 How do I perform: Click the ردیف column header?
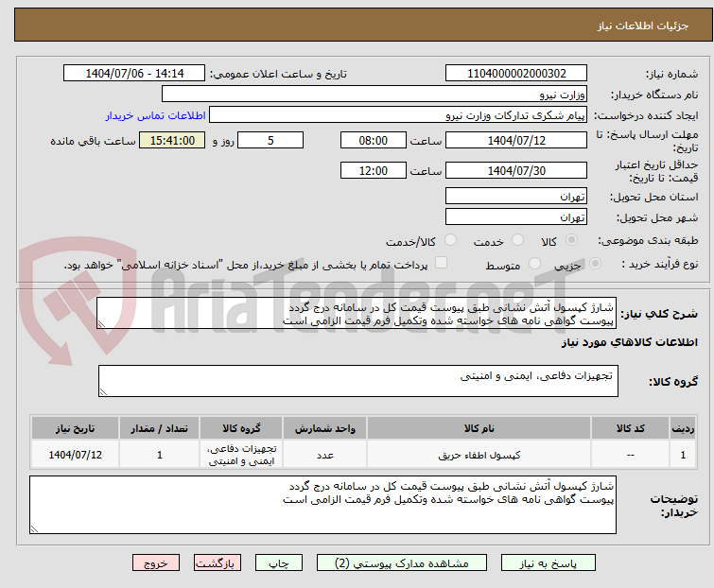(683, 428)
